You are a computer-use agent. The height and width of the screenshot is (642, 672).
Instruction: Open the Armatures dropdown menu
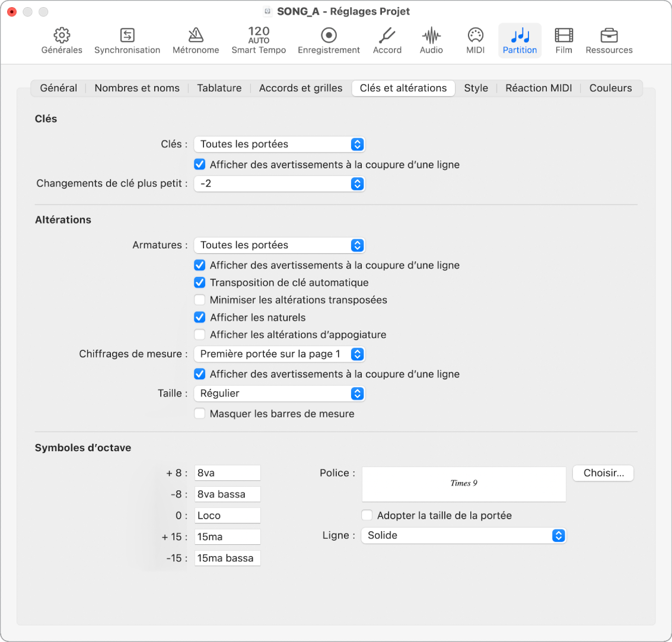279,245
